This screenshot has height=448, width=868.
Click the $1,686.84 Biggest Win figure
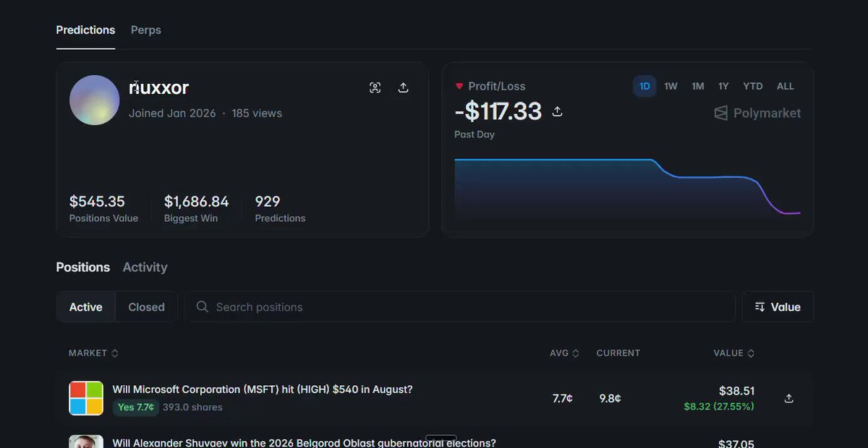[x=197, y=202]
